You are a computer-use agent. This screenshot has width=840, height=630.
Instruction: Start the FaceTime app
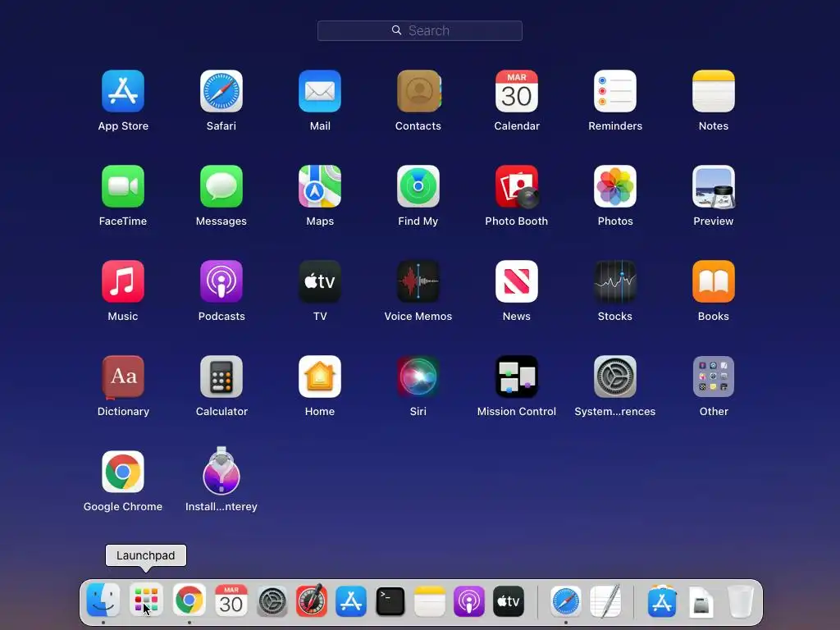123,186
